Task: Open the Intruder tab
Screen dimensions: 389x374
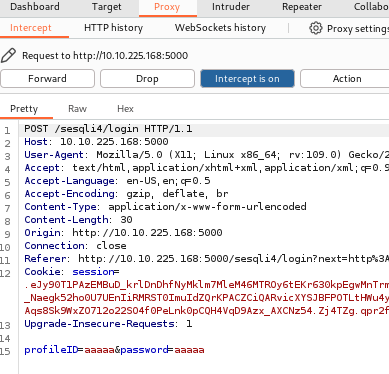Action: (x=231, y=7)
